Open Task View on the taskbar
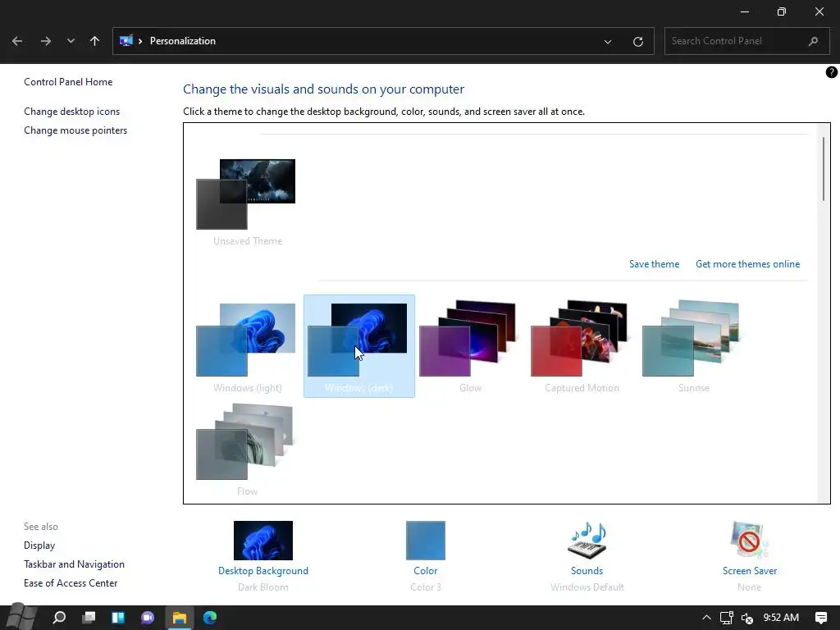 89,618
